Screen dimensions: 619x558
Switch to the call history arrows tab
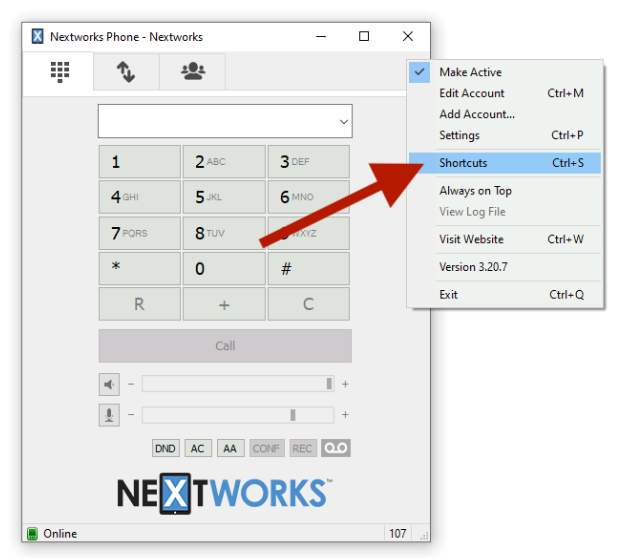pyautogui.click(x=126, y=72)
